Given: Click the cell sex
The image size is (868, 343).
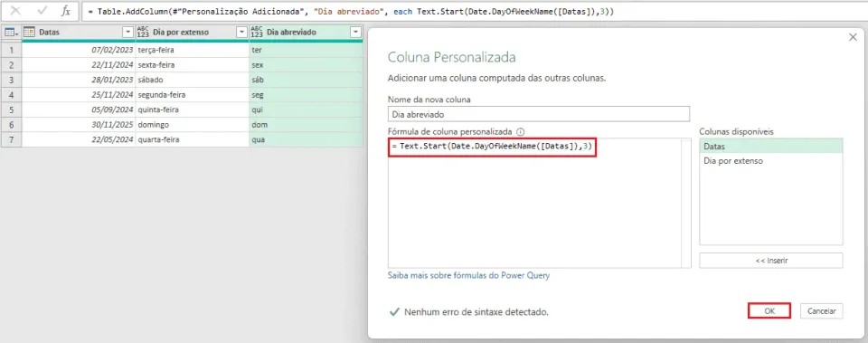Looking at the screenshot, I should coord(307,65).
